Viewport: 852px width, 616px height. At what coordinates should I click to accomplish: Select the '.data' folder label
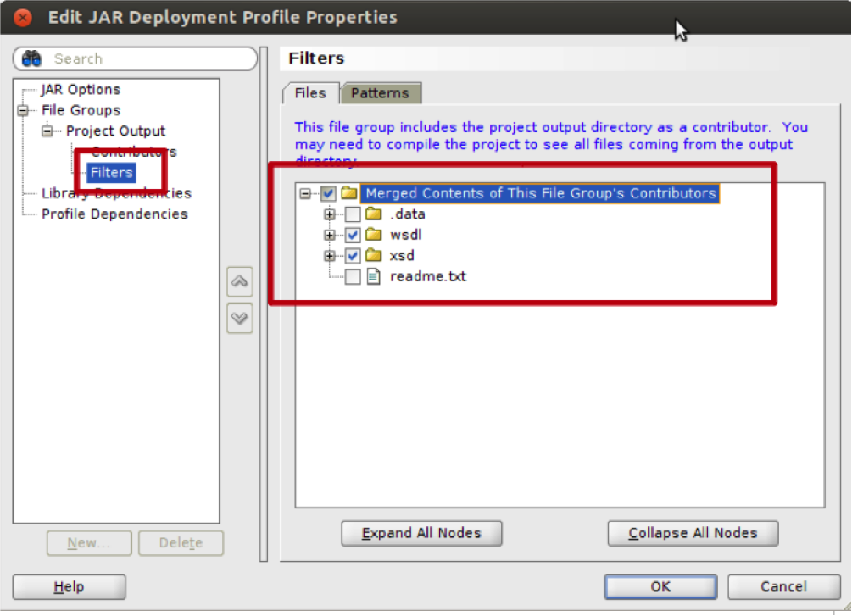click(x=408, y=214)
